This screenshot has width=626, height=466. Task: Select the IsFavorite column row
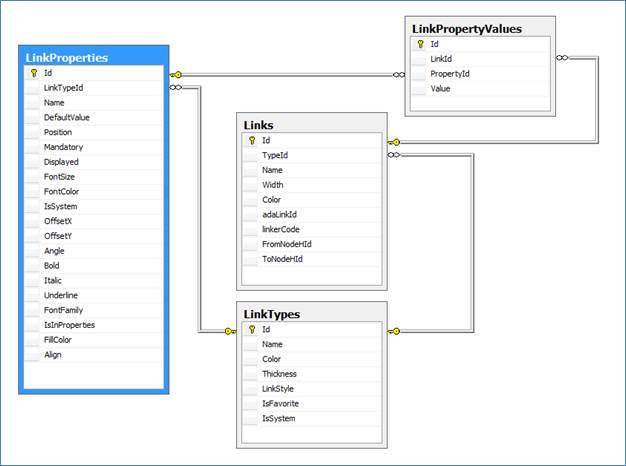[x=281, y=403]
